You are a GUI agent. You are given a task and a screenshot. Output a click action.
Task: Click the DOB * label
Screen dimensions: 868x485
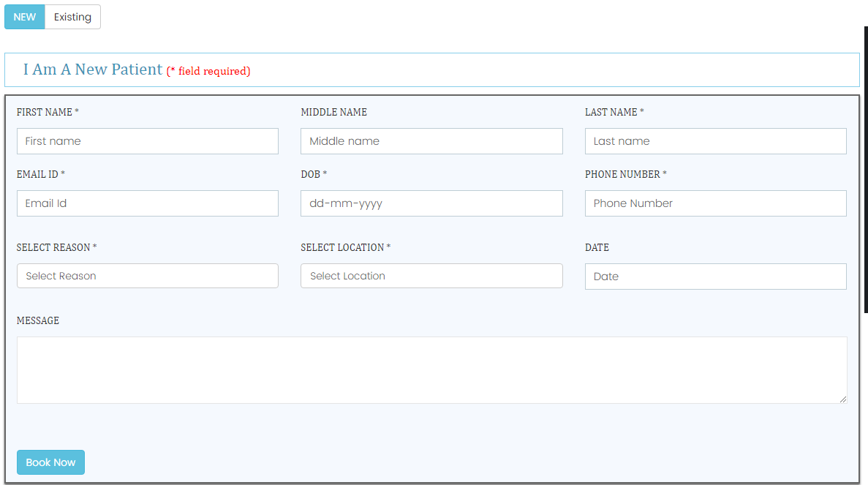(314, 174)
